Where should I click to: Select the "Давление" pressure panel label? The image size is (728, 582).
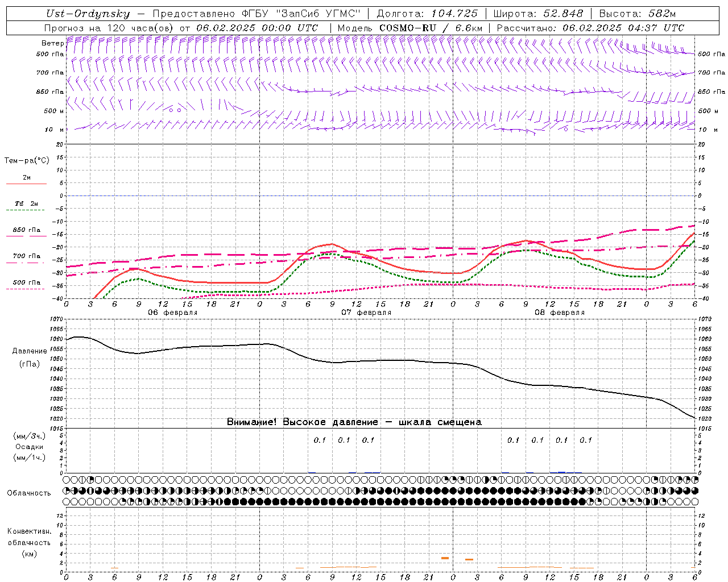coord(30,351)
